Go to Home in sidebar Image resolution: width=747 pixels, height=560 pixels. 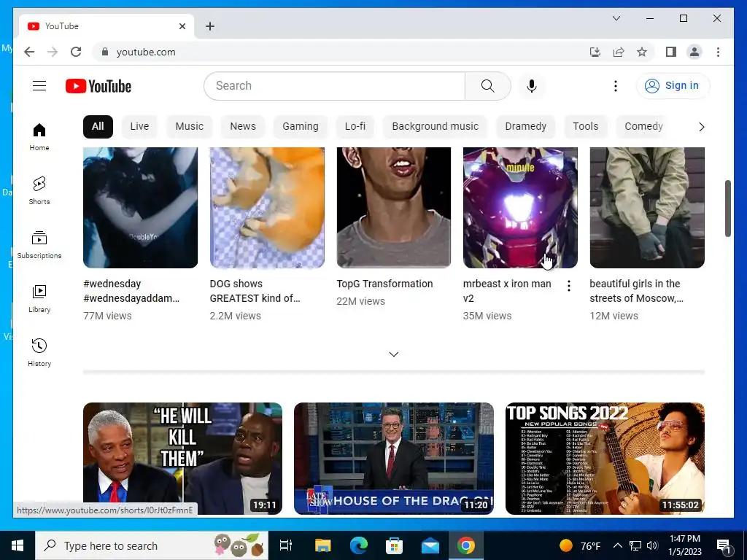[x=39, y=136]
